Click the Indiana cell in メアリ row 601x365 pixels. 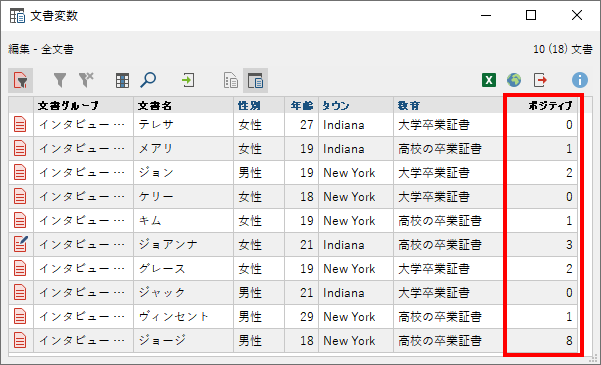point(356,148)
